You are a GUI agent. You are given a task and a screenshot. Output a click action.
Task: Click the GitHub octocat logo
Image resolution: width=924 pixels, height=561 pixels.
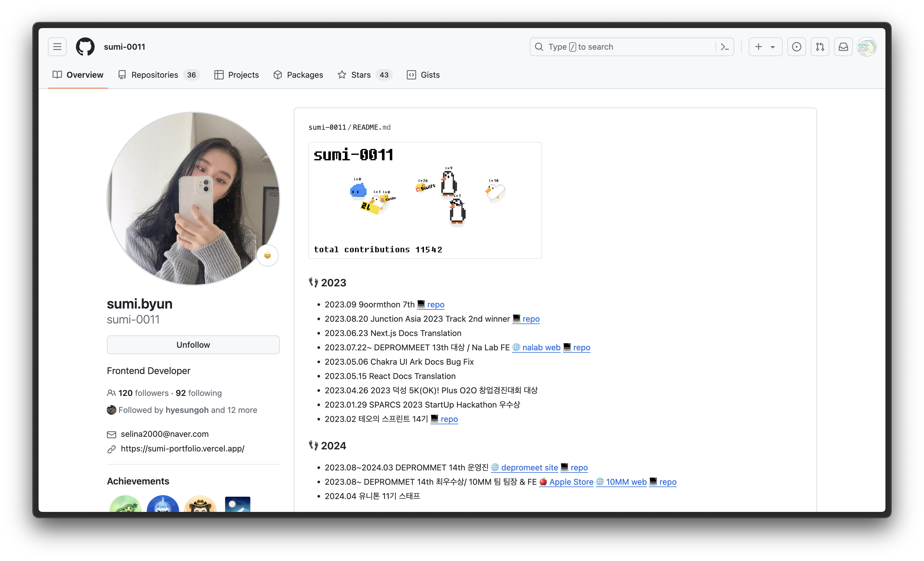[x=85, y=47]
